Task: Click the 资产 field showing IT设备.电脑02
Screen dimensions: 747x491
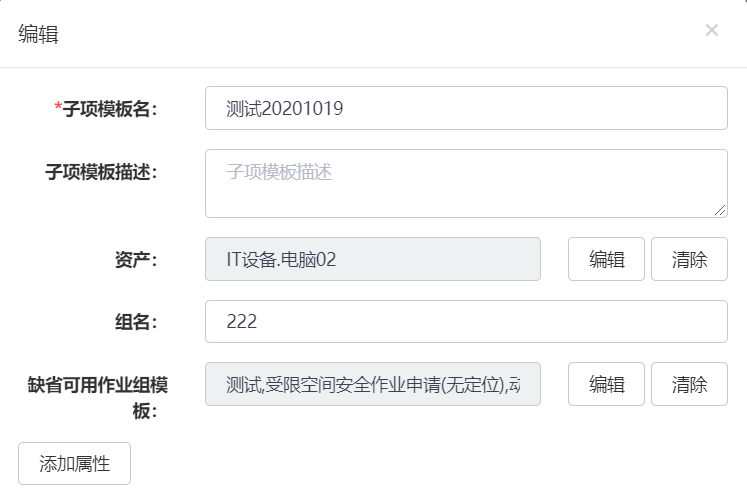Action: click(372, 259)
